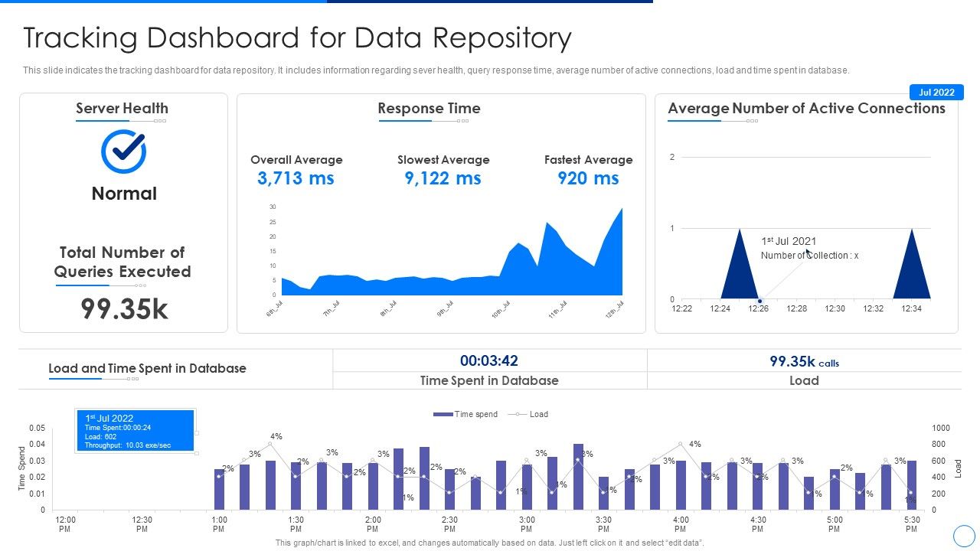The image size is (980, 551).
Task: Click the 00:03:42 Time Spent in Database value
Action: tap(488, 360)
